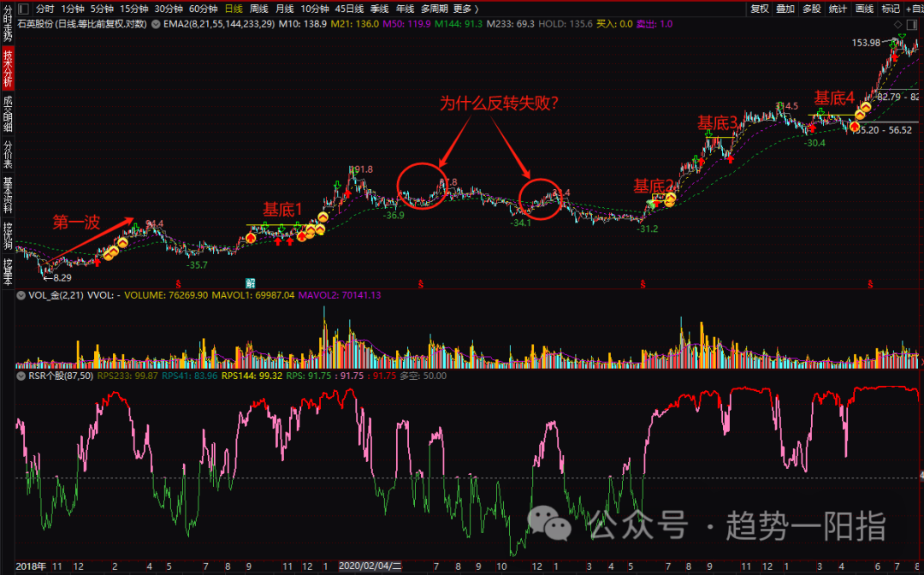Click the diamond icon near chart corner
This screenshot has height=575, width=924.
point(897,24)
